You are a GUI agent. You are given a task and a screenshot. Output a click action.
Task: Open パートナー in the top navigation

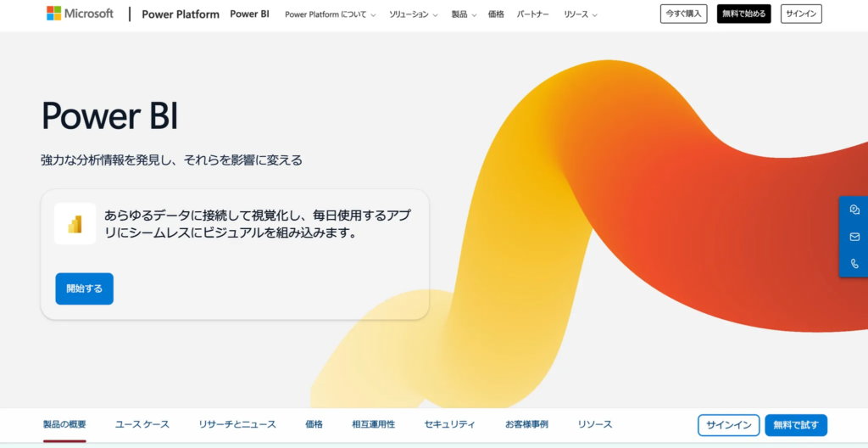pyautogui.click(x=532, y=14)
